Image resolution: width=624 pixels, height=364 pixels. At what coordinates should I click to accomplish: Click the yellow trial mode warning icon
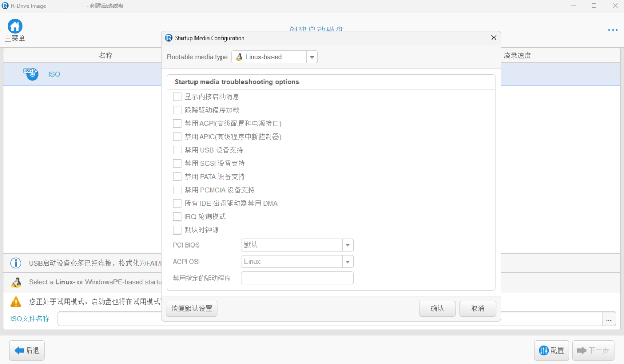click(16, 302)
